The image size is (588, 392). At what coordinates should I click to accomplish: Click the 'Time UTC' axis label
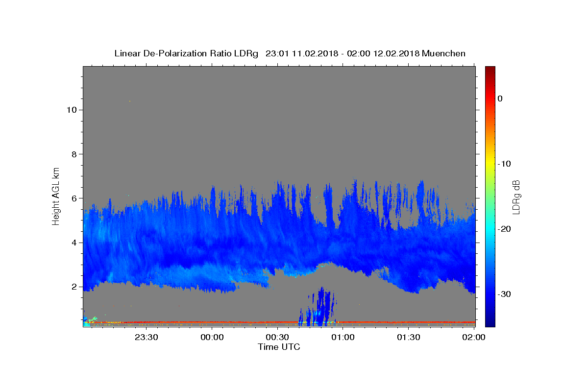(279, 347)
